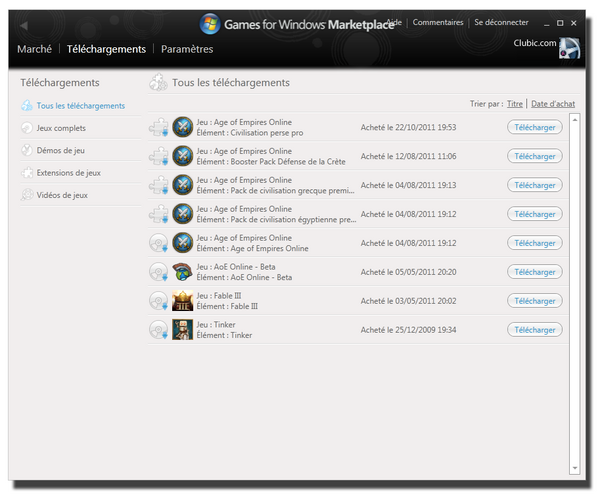The image size is (600, 499).
Task: Select text 'Acheté le 25/12/2009 19:34'
Action: point(408,330)
